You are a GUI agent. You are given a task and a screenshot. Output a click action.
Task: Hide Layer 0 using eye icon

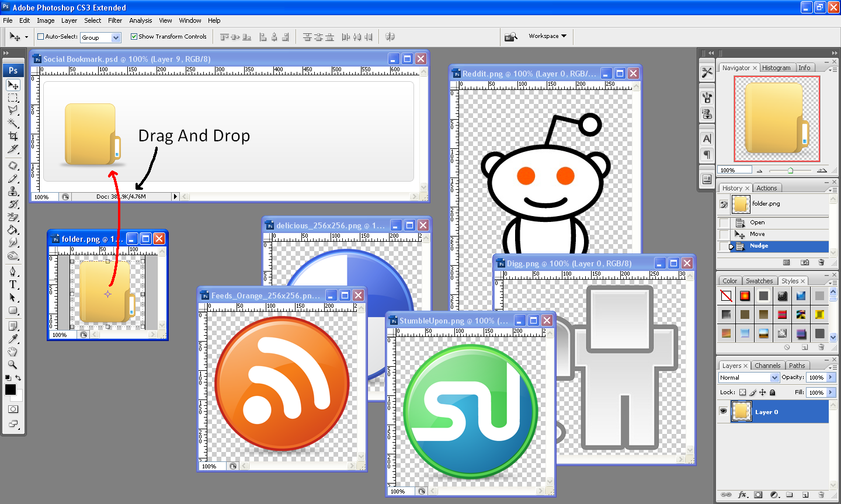point(724,412)
